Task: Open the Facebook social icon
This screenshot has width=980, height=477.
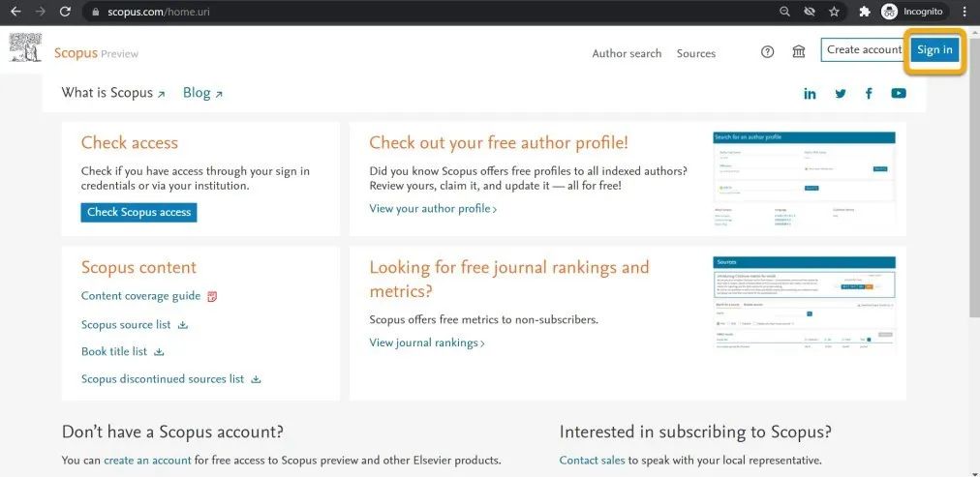Action: 869,94
